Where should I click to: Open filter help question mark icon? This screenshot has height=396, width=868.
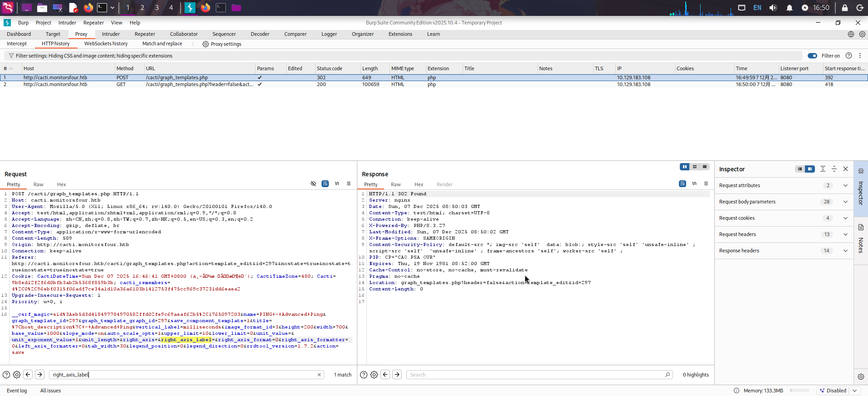[848, 56]
